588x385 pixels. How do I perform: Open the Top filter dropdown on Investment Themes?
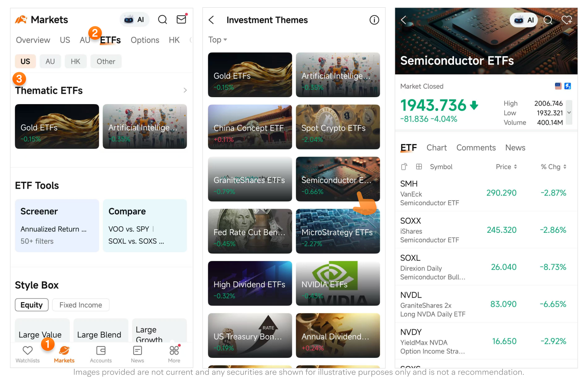tap(217, 40)
